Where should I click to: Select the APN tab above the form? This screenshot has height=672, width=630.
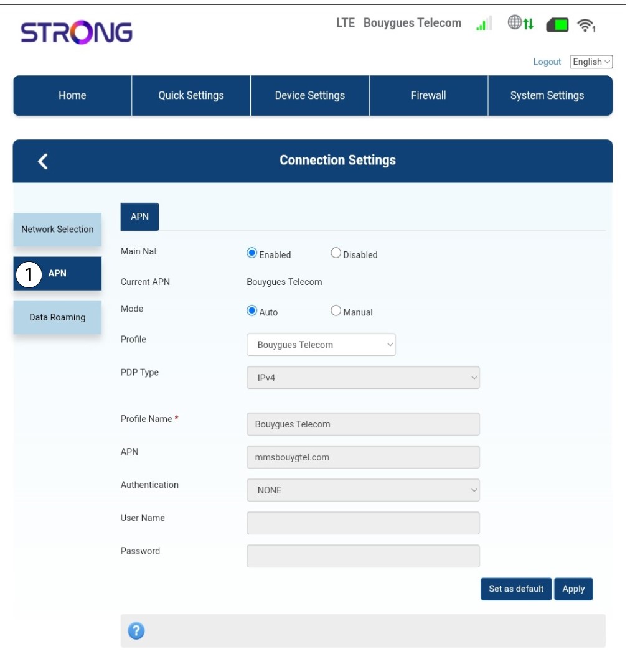(140, 217)
